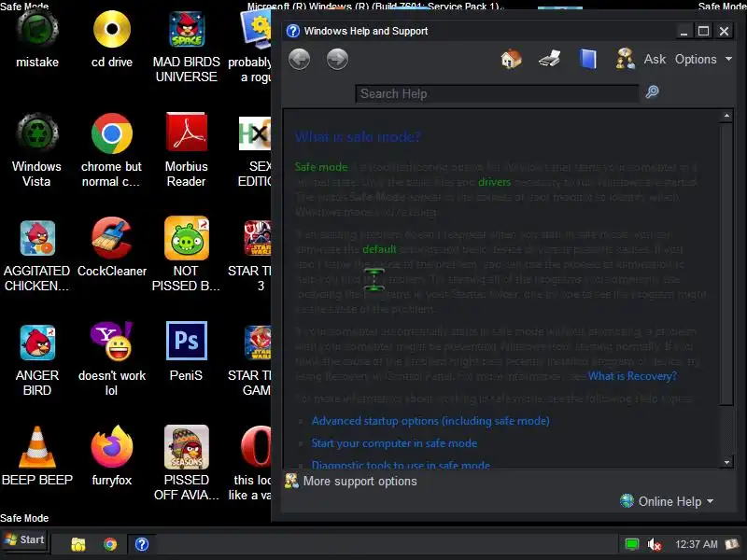Click the muted volume tray icon
The image size is (747, 560).
(655, 544)
